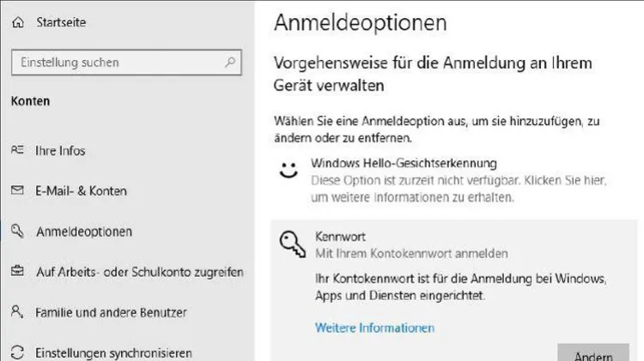Viewport: 644px width, 361px height.
Task: Open E-Mail- & Konten settings
Action: click(82, 190)
